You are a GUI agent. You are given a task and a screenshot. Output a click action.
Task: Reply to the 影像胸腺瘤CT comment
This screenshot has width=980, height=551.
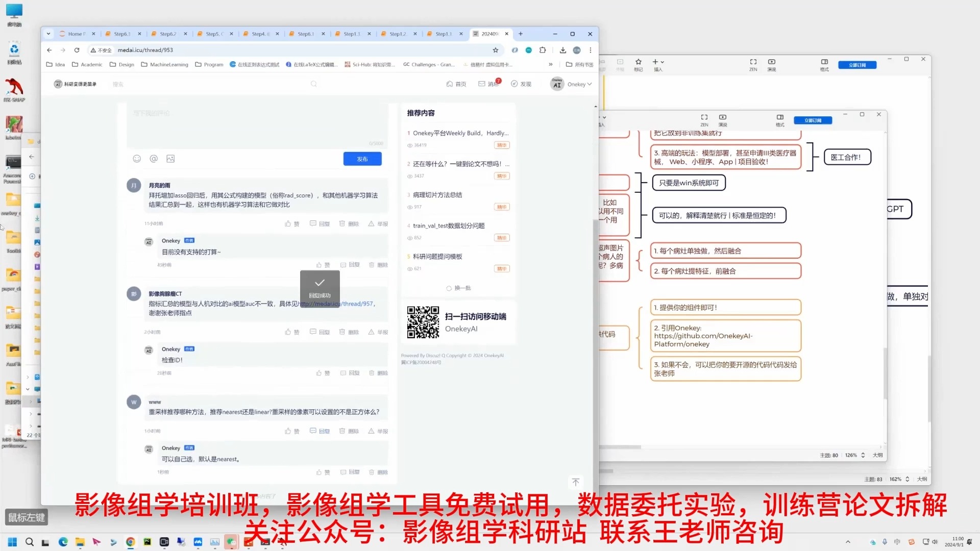click(320, 332)
